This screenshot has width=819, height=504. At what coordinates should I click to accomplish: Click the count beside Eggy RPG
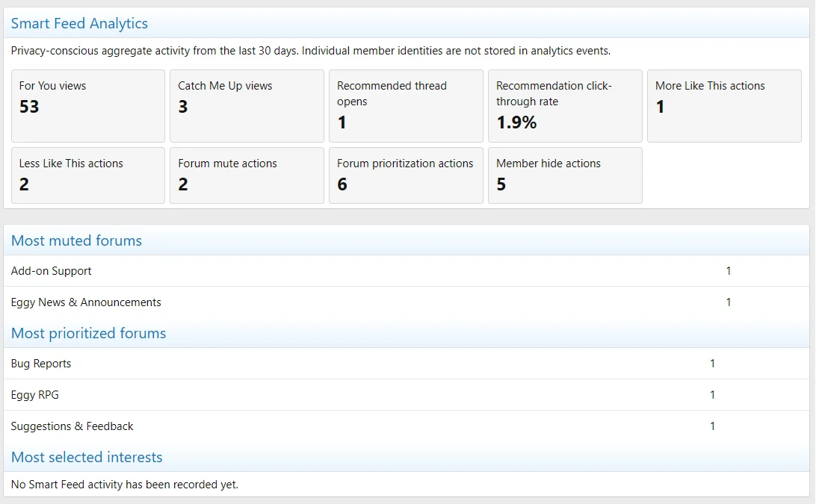pyautogui.click(x=712, y=395)
